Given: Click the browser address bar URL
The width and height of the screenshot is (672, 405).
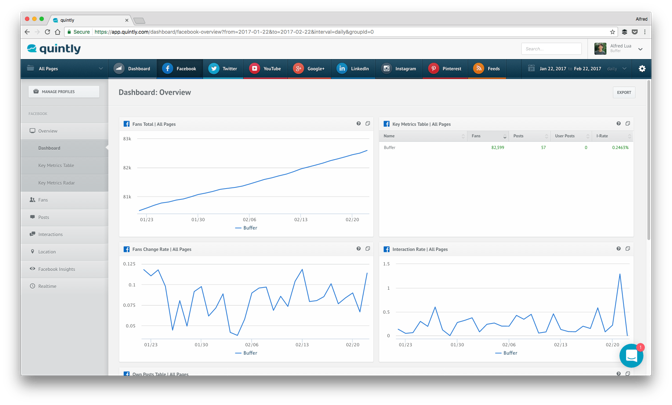Looking at the screenshot, I should [234, 32].
